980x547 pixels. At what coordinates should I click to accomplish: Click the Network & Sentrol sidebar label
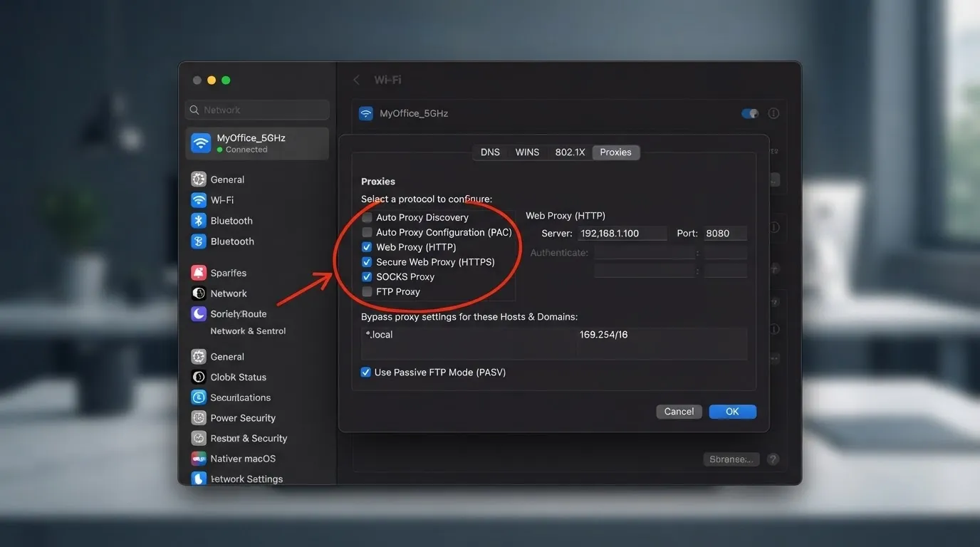[248, 331]
